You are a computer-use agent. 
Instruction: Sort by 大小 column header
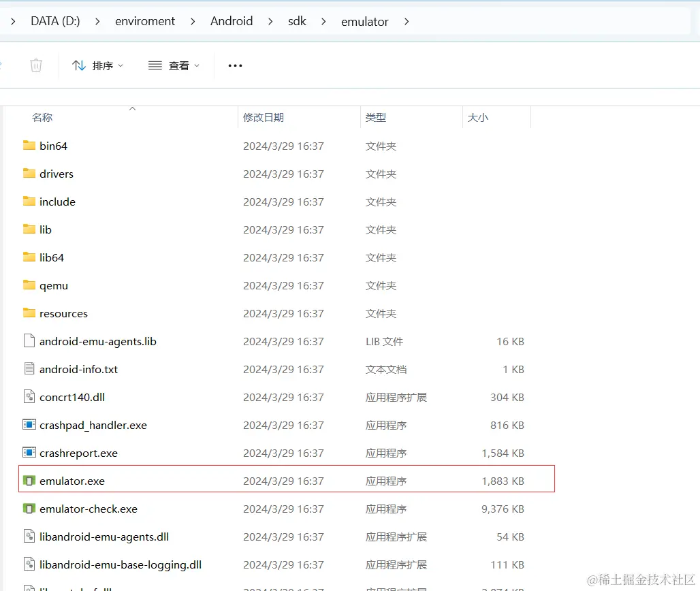pyautogui.click(x=478, y=117)
